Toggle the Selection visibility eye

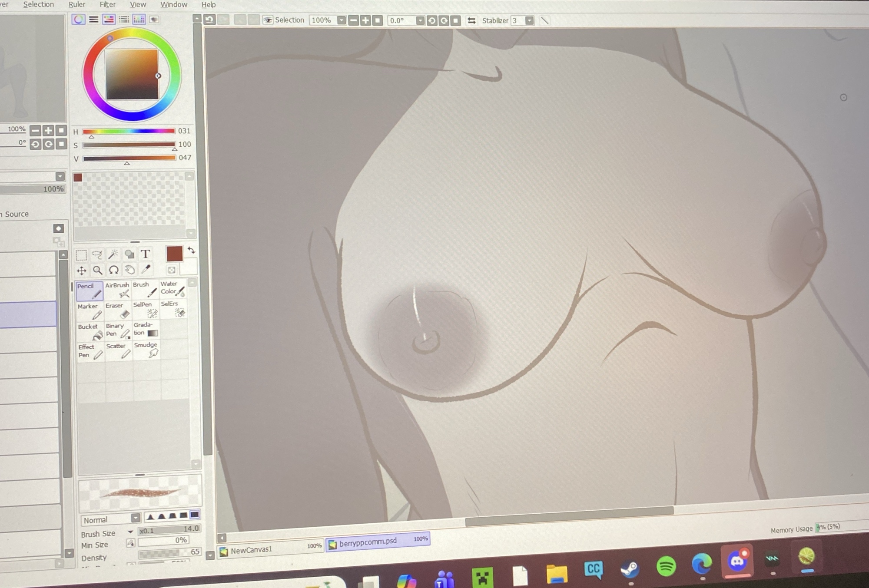pyautogui.click(x=268, y=20)
